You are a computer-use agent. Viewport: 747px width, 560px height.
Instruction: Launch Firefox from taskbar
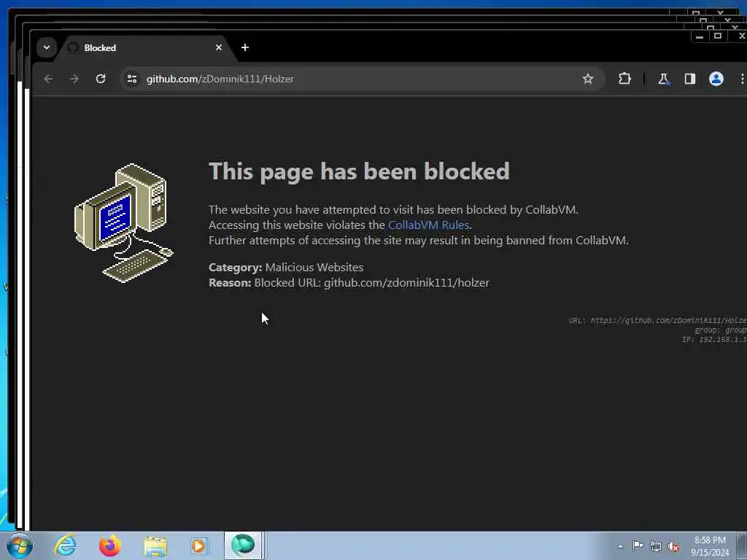110,545
